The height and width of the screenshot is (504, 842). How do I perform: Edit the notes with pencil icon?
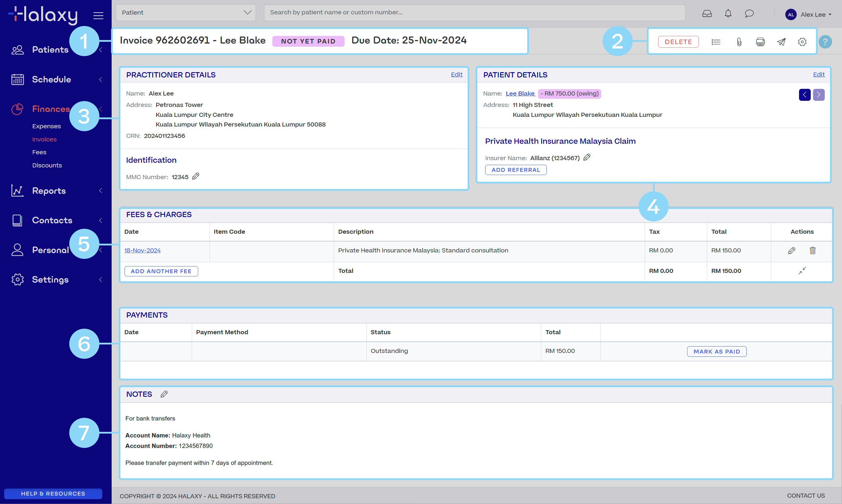point(164,394)
